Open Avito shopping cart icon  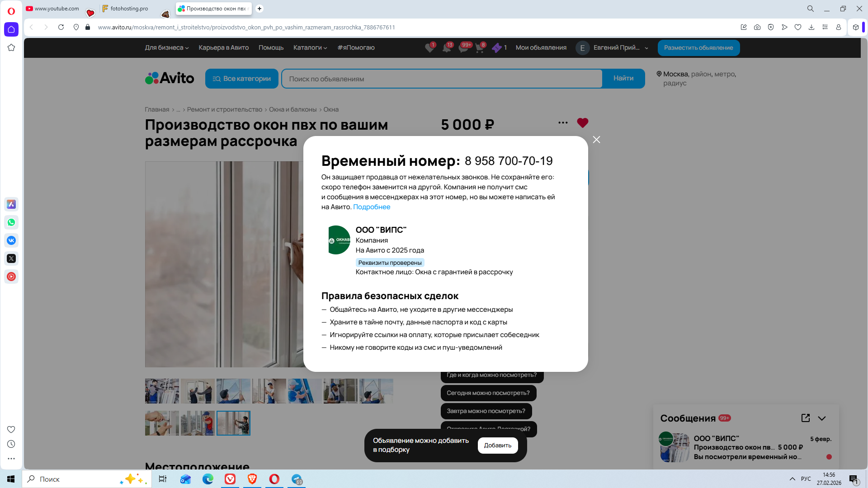click(x=480, y=48)
